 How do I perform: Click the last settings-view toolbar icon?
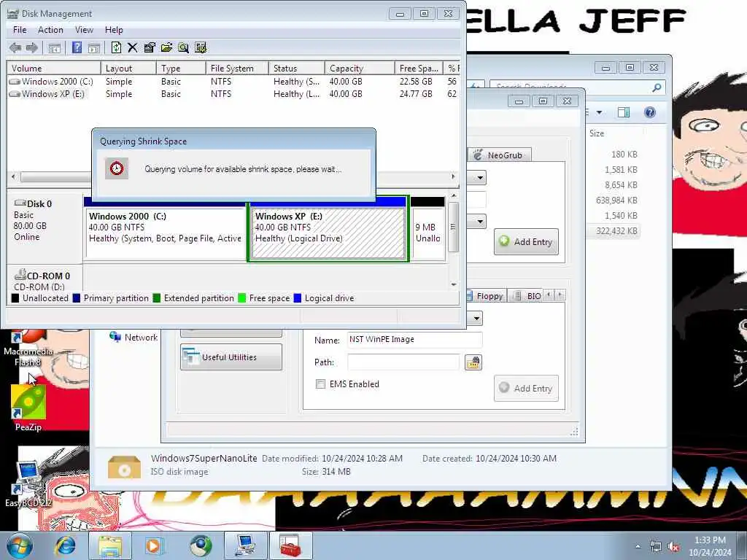point(201,47)
